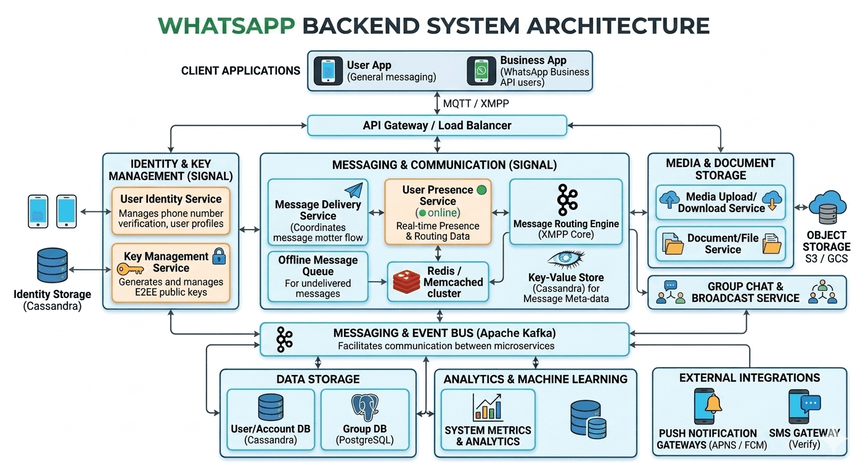Select the Group Chat & Broadcast Service box
Image resolution: width=868 pixels, height=473 pixels.
tap(747, 292)
